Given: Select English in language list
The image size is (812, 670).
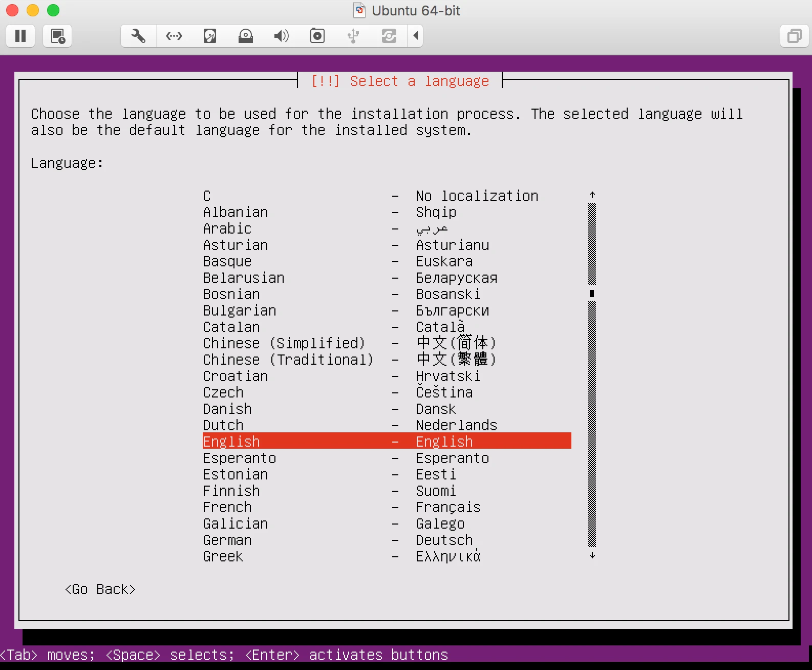Looking at the screenshot, I should (x=387, y=441).
